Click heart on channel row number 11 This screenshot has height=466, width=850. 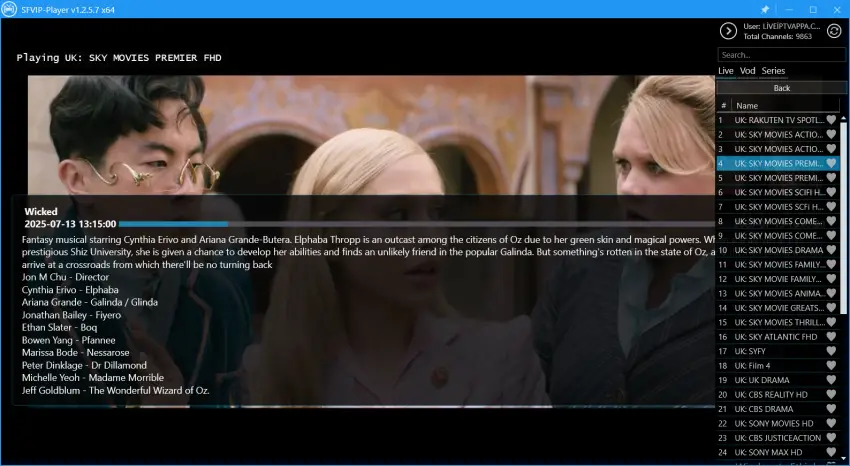[831, 264]
